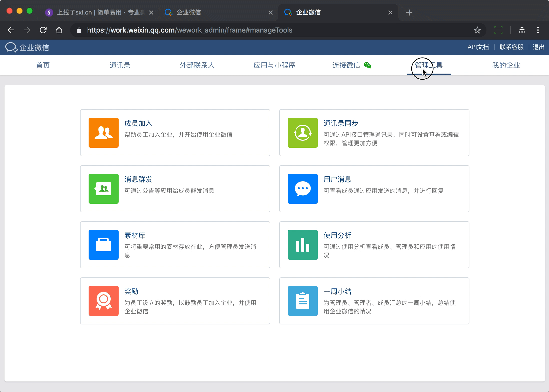Screen dimensions: 549x392
Task: Click the 一周小结 clipboard icon
Action: [x=303, y=301]
